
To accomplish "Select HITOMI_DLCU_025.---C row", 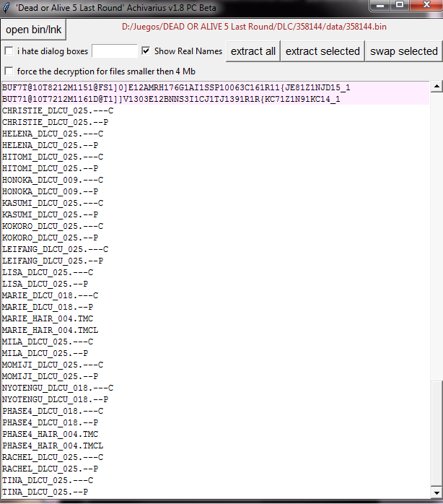I will point(215,157).
